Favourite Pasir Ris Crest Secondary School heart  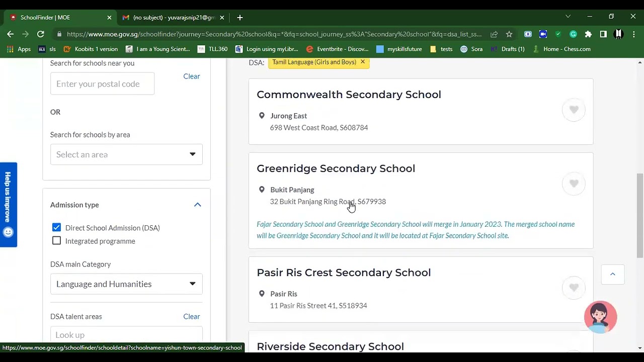coord(574,288)
